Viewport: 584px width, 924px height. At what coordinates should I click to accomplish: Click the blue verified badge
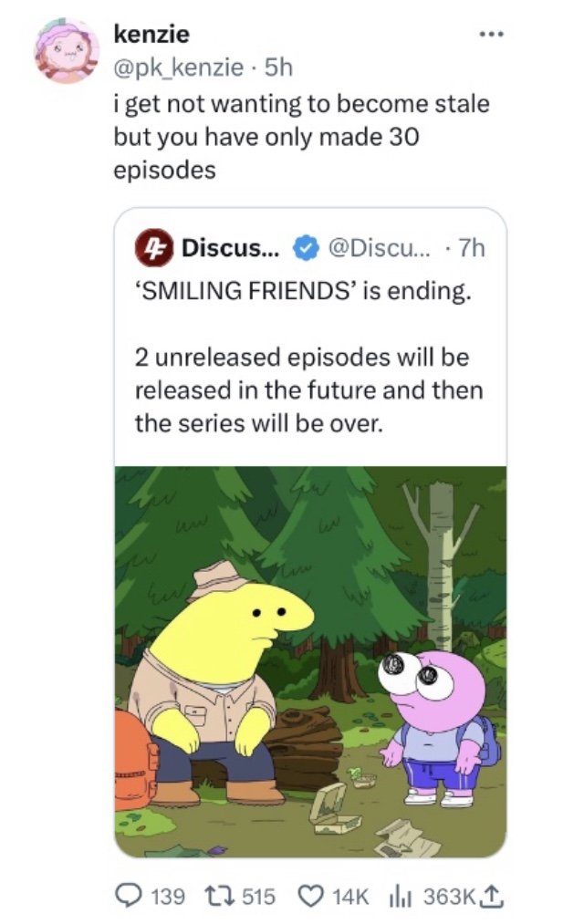coord(303,247)
